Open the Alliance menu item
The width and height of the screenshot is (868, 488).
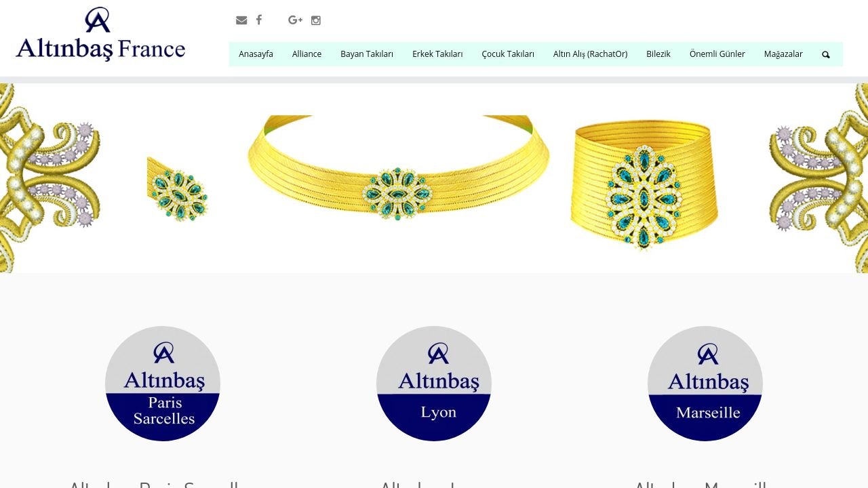tap(307, 54)
